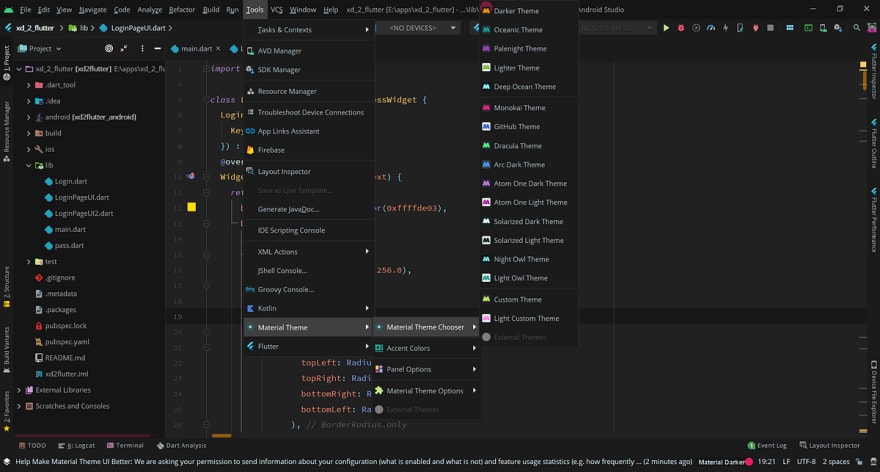Stop the running app square icon
This screenshot has width=880, height=472.
771,28
